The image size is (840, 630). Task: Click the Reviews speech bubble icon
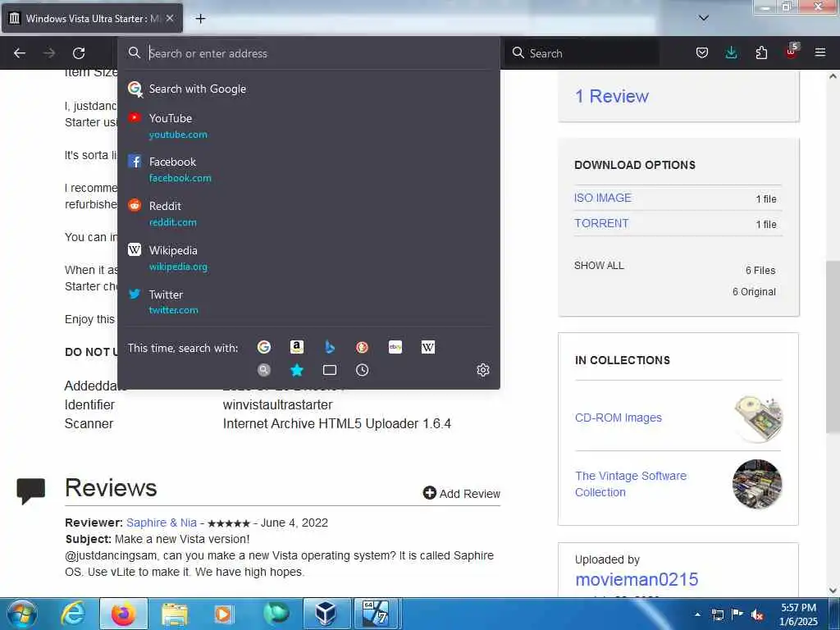coord(30,491)
